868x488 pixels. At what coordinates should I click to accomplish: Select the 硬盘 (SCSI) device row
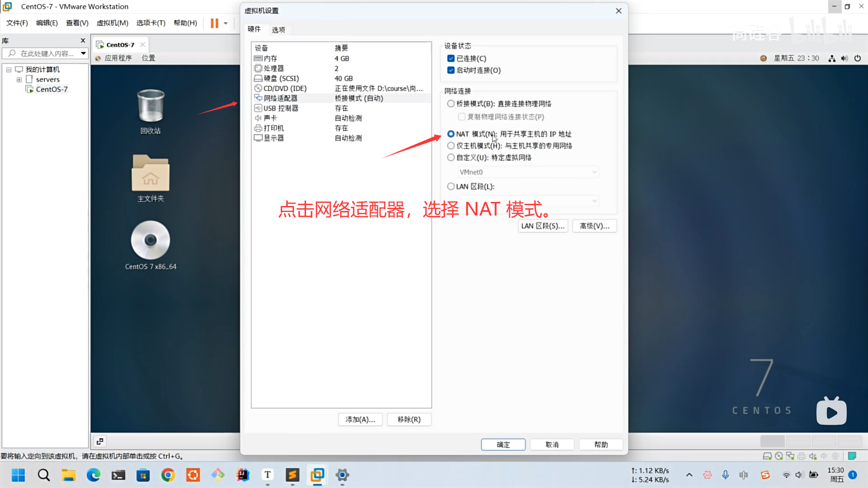coord(281,78)
